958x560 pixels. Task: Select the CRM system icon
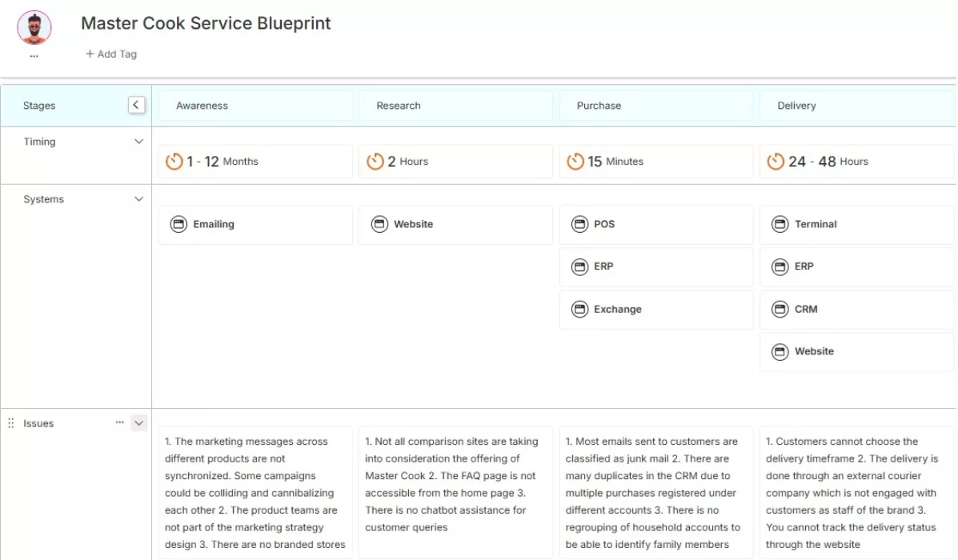tap(780, 310)
